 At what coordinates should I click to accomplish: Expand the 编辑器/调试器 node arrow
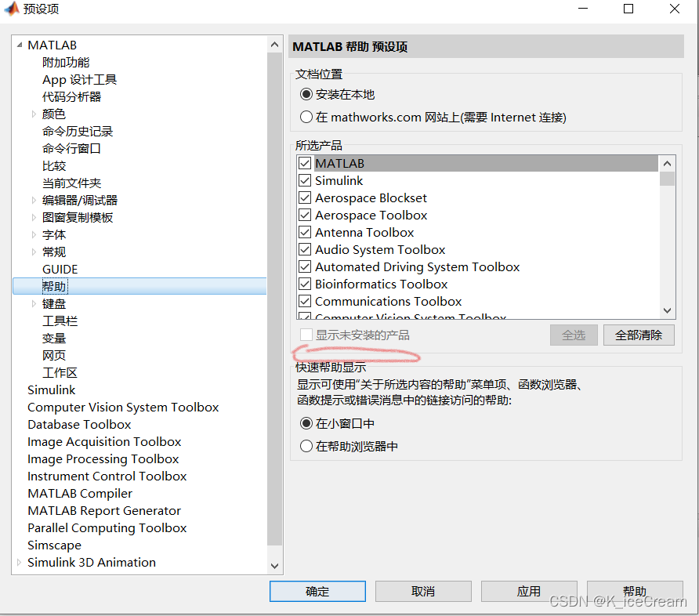coord(34,200)
